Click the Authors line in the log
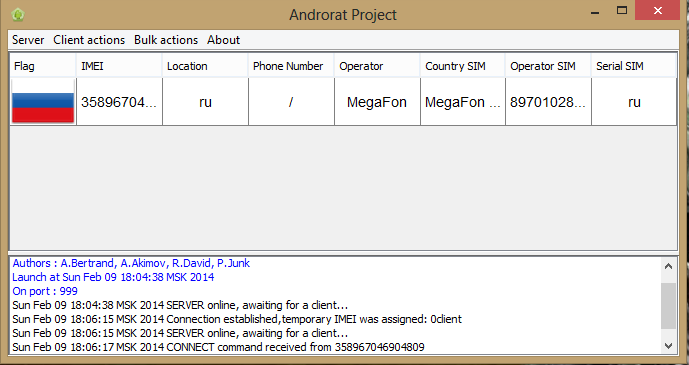 131,263
